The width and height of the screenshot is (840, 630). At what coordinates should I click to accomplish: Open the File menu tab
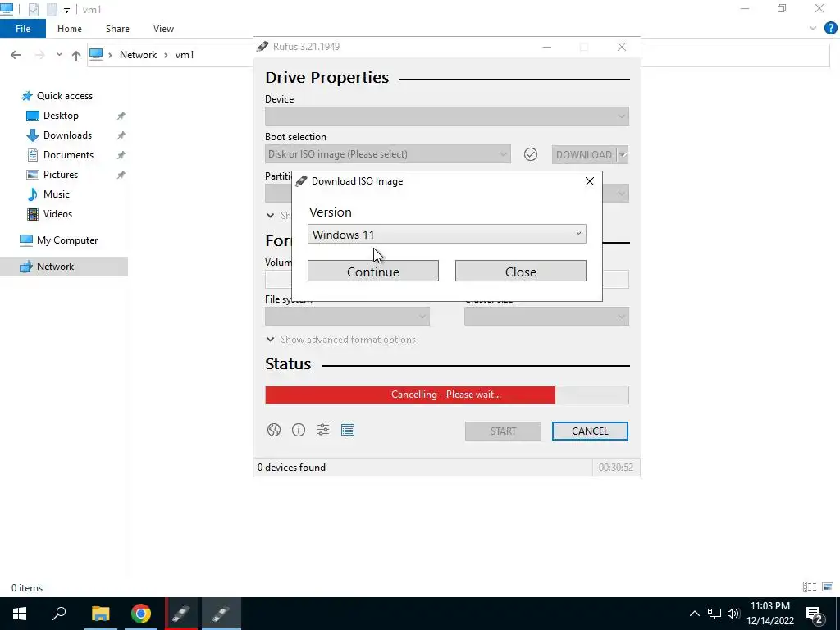22,29
